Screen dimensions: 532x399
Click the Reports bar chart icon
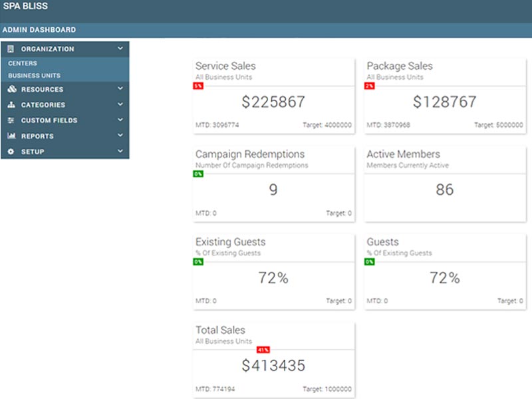pyautogui.click(x=11, y=136)
